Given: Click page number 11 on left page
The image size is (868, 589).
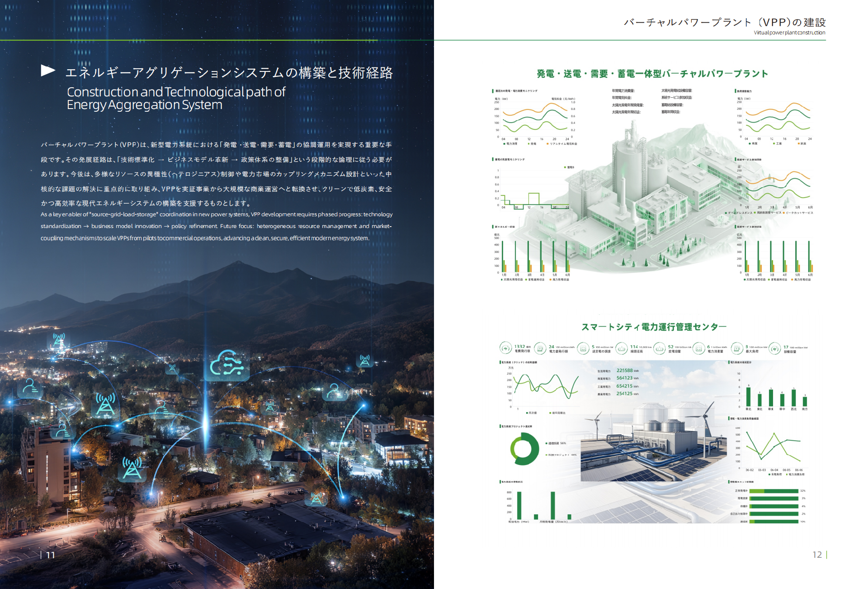Looking at the screenshot, I should (x=50, y=555).
